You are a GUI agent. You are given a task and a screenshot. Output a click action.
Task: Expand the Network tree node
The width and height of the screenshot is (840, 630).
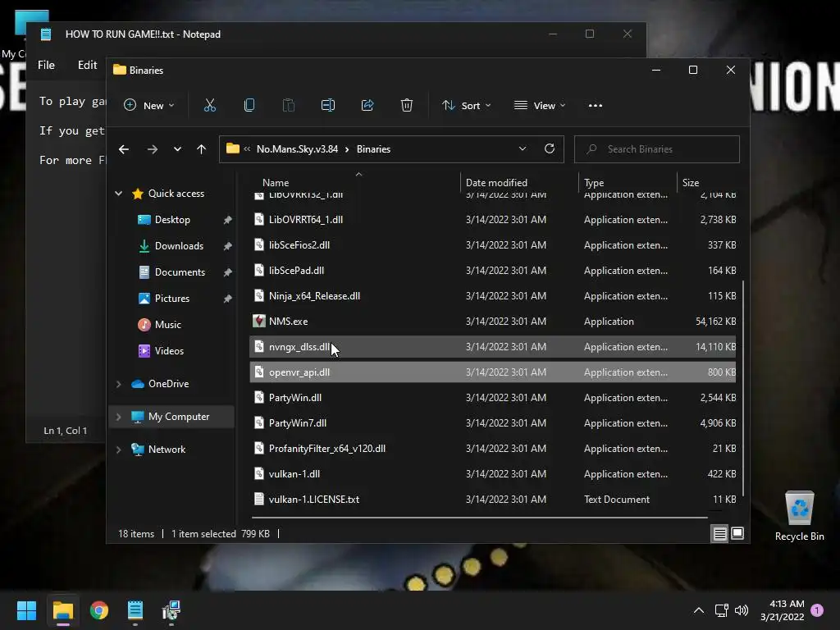(118, 450)
